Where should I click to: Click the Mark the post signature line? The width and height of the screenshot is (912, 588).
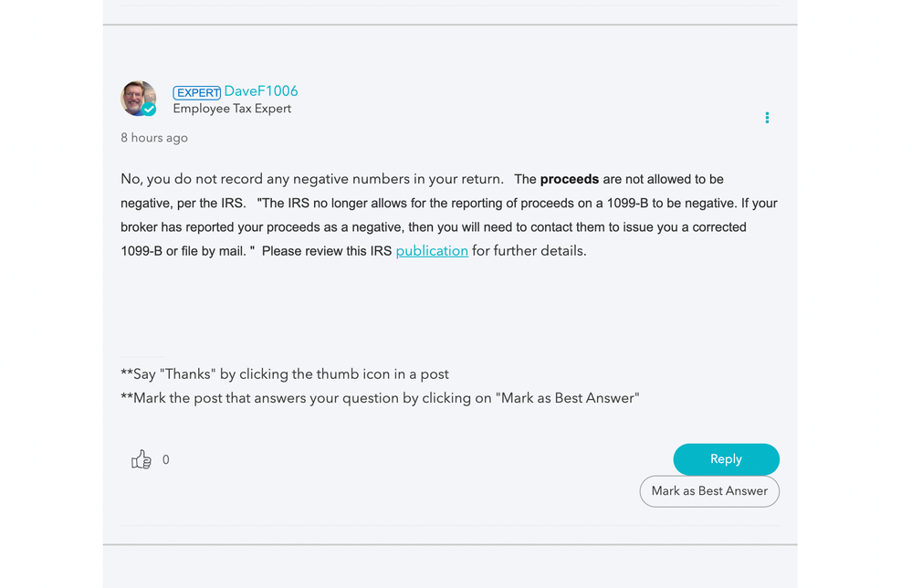tap(380, 398)
